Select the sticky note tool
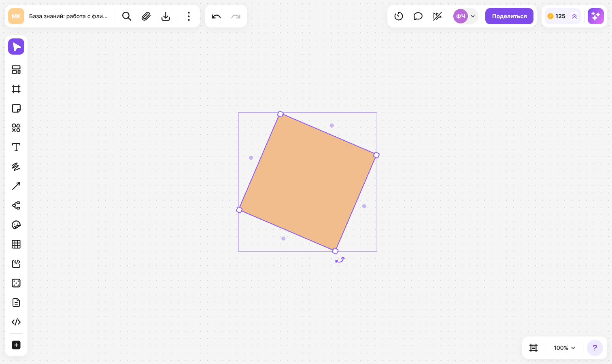Image resolution: width=612 pixels, height=364 pixels. click(16, 108)
